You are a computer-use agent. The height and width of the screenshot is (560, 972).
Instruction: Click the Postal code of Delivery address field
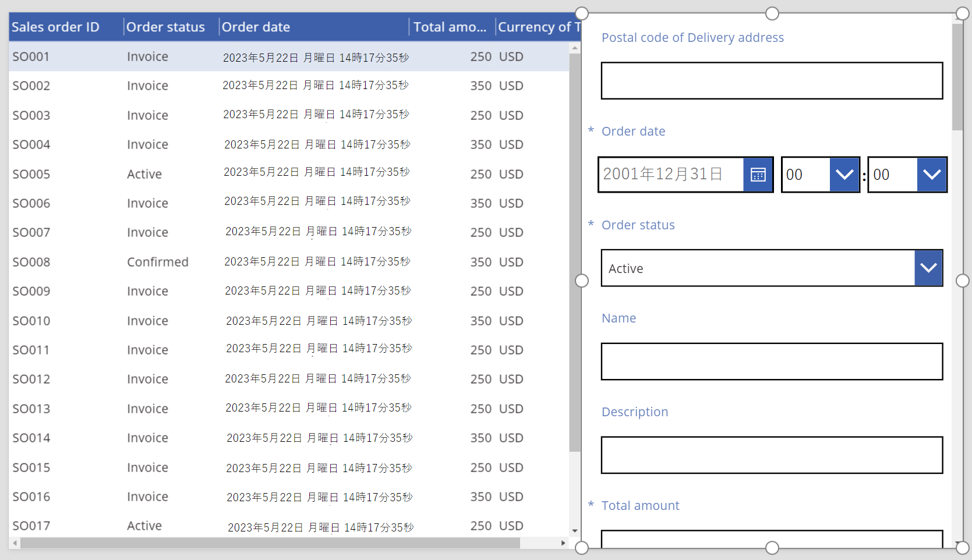tap(772, 81)
